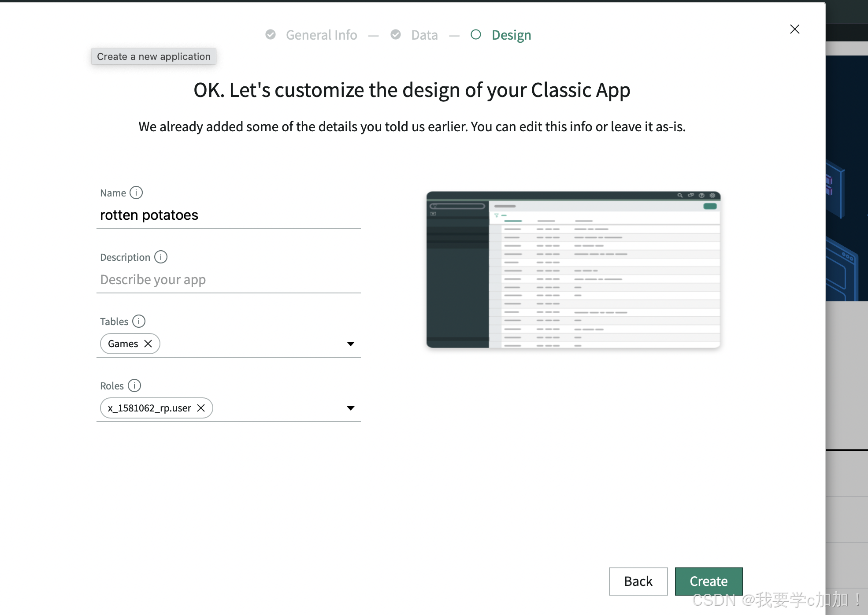
Task: Remove the Games table chip
Action: point(148,344)
